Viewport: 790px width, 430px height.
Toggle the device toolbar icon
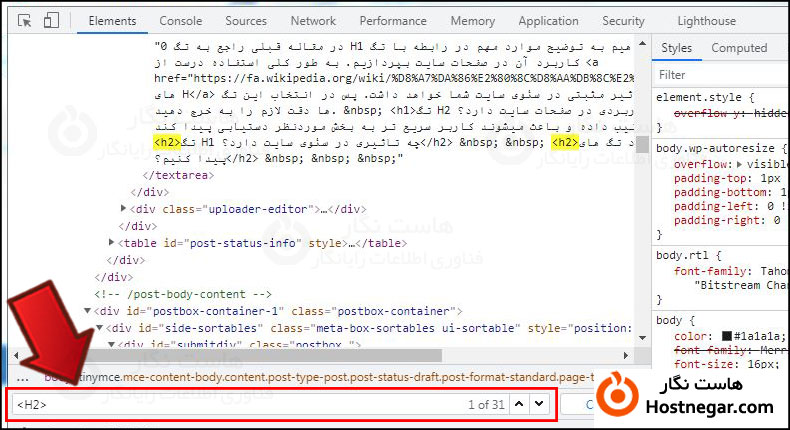(51, 21)
